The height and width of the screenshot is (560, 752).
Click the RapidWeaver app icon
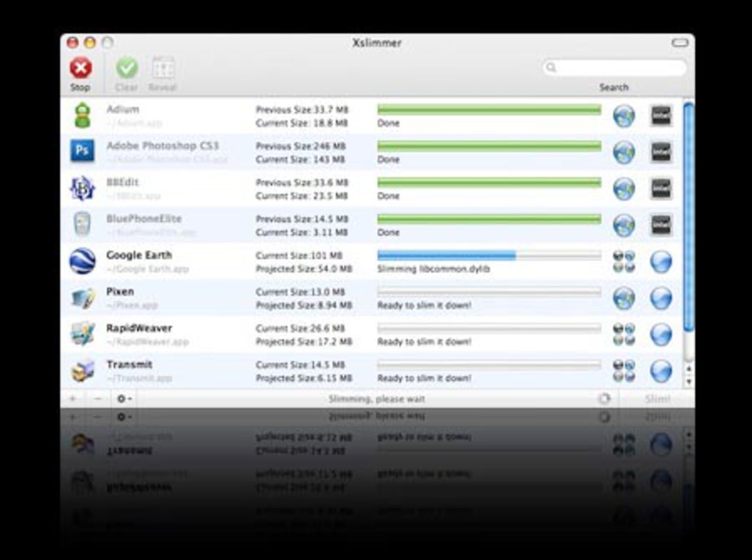click(x=82, y=334)
